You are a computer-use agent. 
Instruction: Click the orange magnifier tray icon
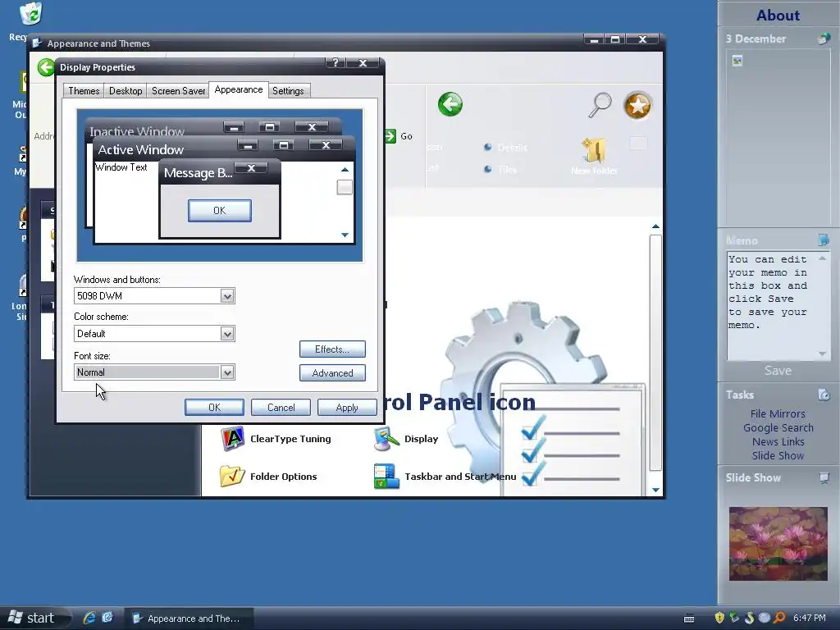[x=779, y=618]
